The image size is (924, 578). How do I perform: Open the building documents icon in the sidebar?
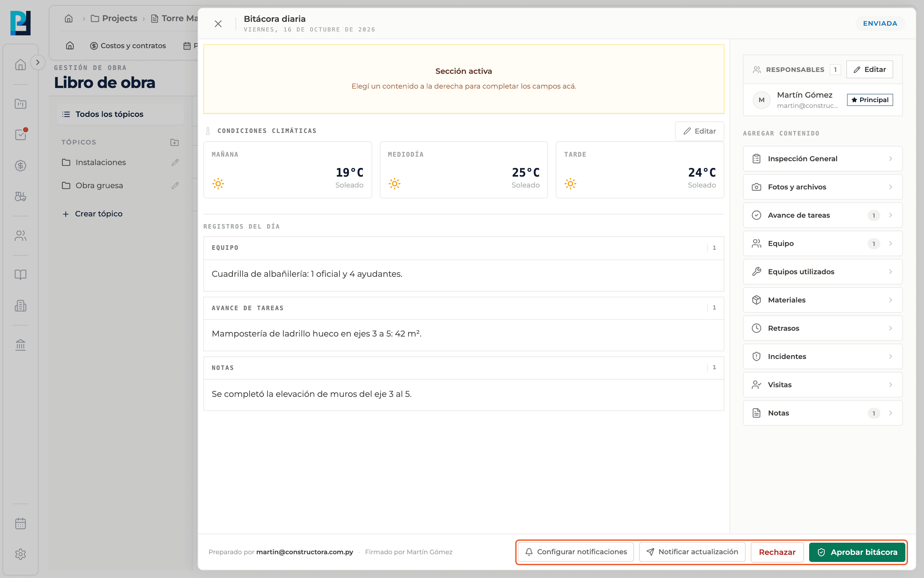tap(21, 305)
